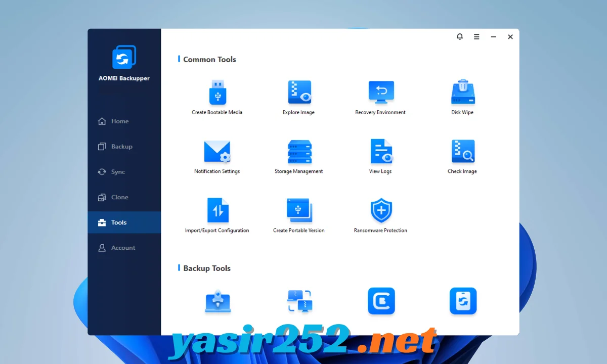
Task: Open the Ransomware Protection shield icon
Action: tap(381, 210)
